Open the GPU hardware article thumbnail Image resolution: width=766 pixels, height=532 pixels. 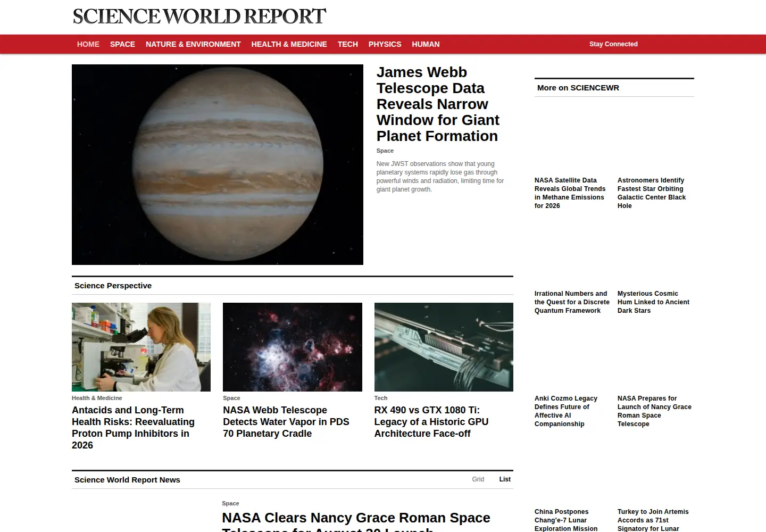[x=444, y=347]
